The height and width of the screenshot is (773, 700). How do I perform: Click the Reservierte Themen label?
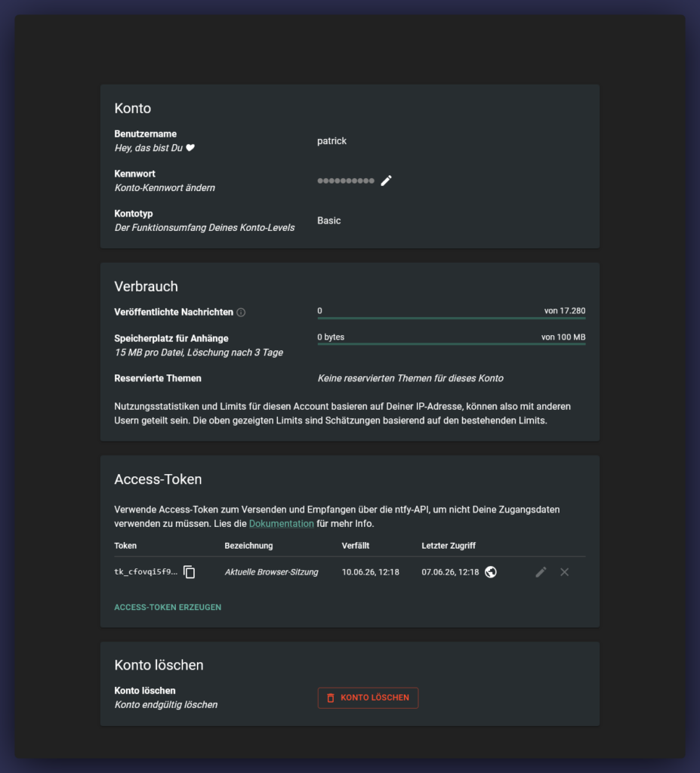point(158,378)
